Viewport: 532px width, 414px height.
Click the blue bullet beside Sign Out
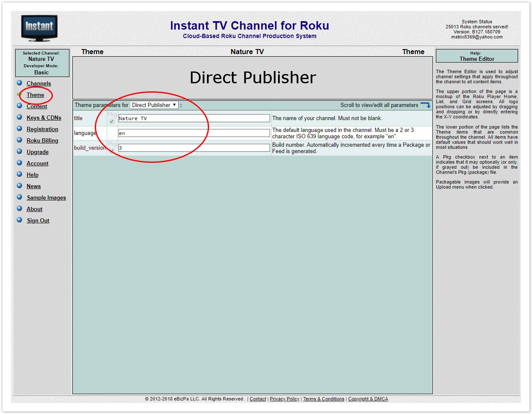tap(19, 220)
